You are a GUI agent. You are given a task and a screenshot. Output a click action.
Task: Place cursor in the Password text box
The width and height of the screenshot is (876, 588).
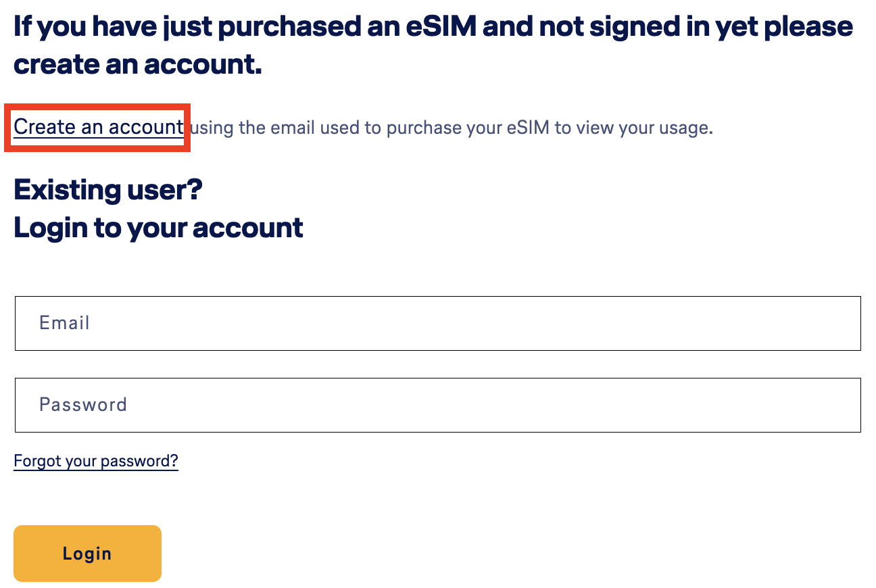(x=437, y=405)
